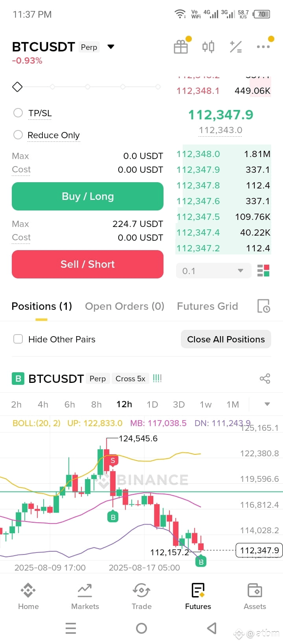This screenshot has height=644, width=283.
Task: Open the gift rewards icon
Action: (181, 47)
